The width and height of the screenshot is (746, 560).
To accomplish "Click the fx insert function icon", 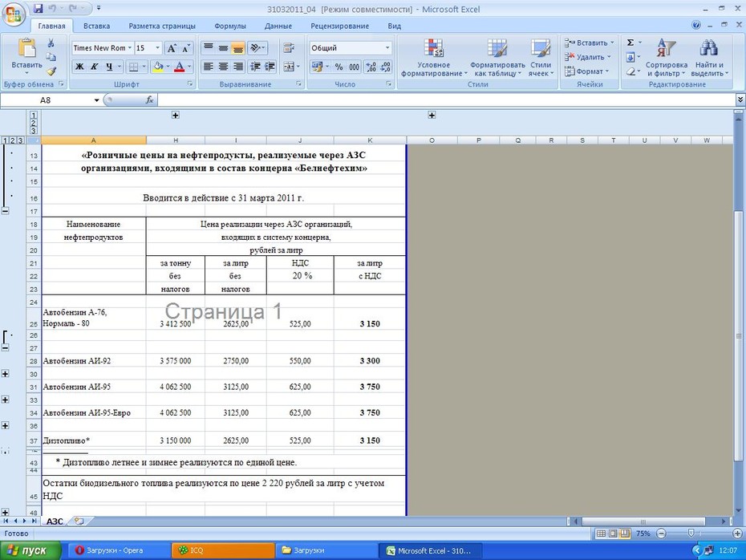I will [x=149, y=99].
